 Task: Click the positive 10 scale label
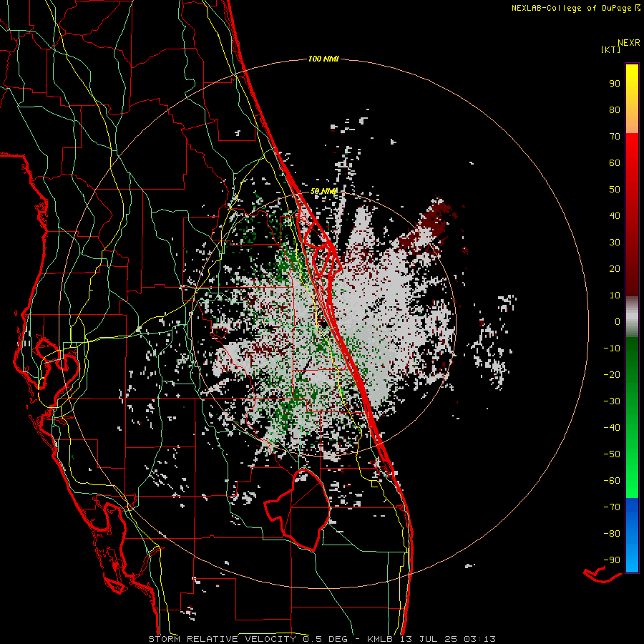pos(615,296)
